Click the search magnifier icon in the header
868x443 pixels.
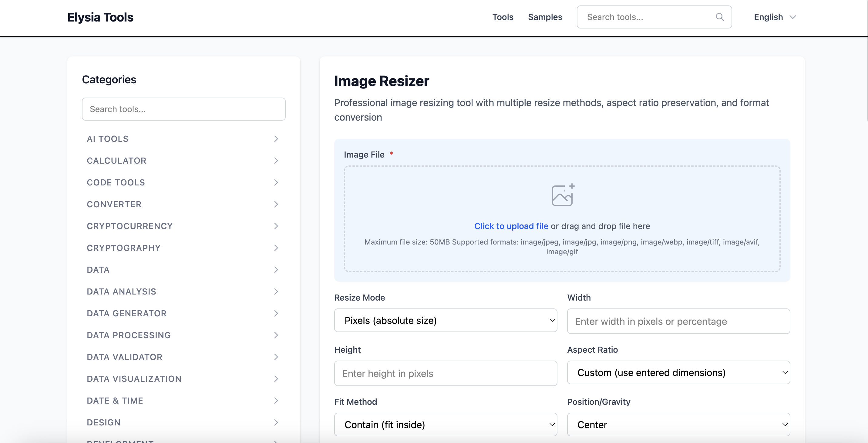click(x=720, y=17)
